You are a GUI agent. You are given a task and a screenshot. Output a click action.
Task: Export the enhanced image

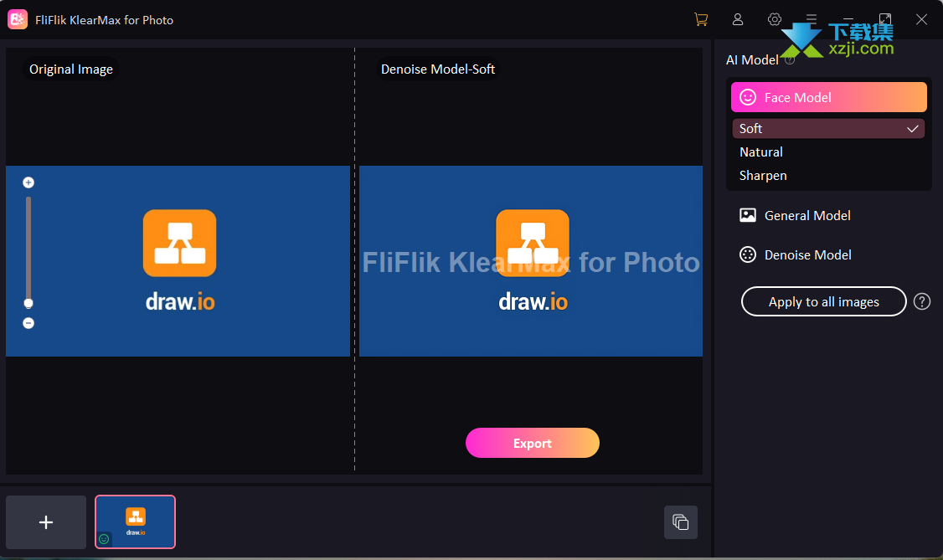pyautogui.click(x=533, y=444)
